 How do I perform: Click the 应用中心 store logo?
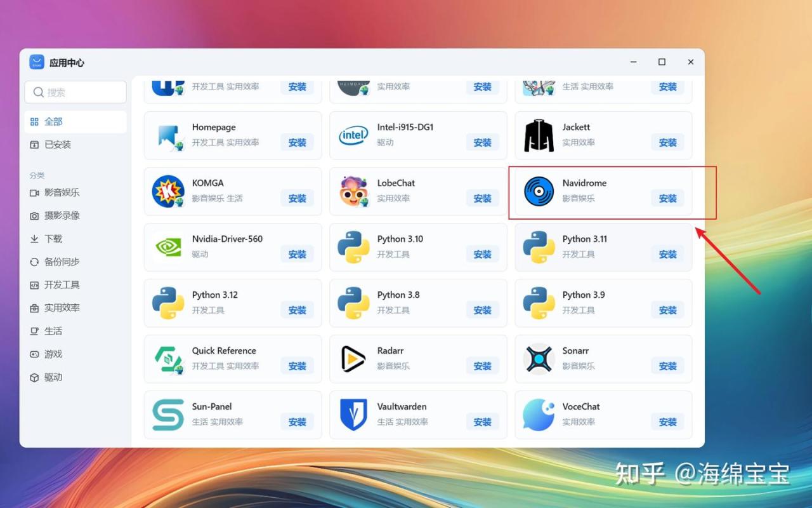37,62
